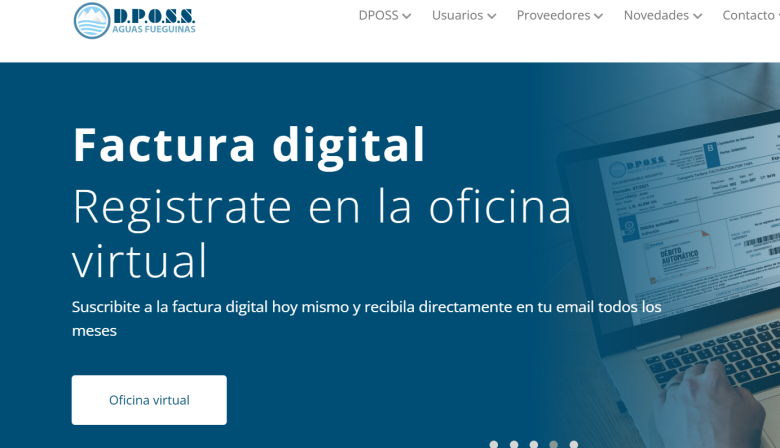Open the Contacto menu
Viewport: 780px width, 448px height.
coord(750,15)
